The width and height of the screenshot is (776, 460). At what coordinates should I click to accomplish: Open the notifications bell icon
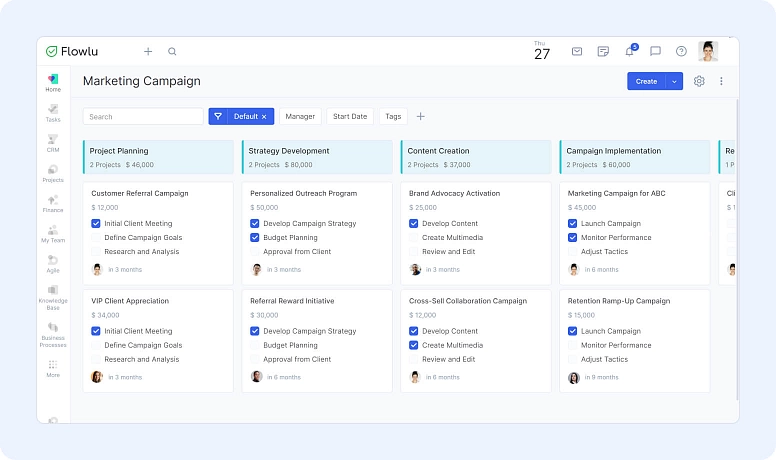point(630,52)
